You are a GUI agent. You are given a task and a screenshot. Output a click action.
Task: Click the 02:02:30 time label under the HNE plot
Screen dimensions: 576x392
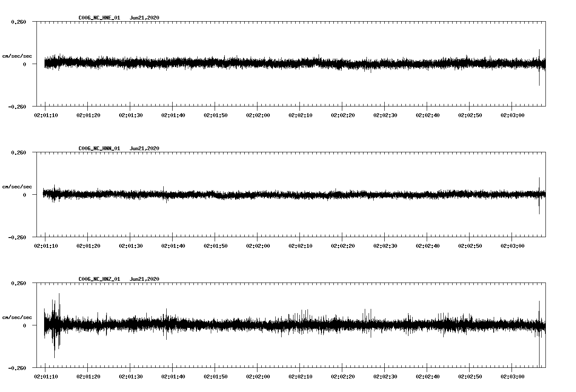(385, 115)
